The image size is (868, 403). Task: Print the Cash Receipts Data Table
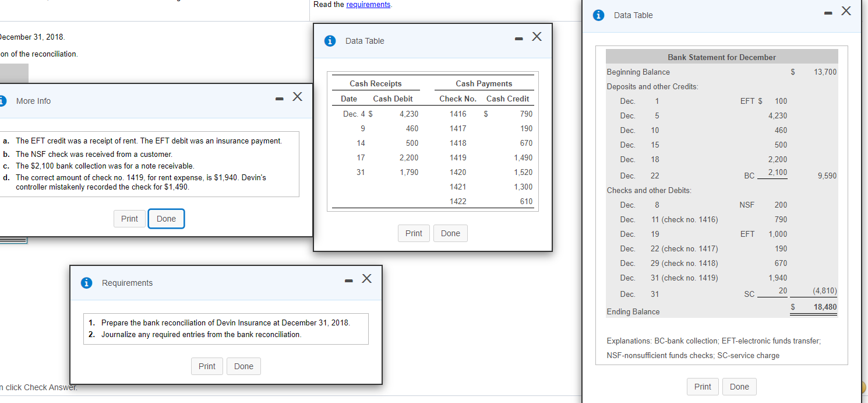[x=414, y=233]
